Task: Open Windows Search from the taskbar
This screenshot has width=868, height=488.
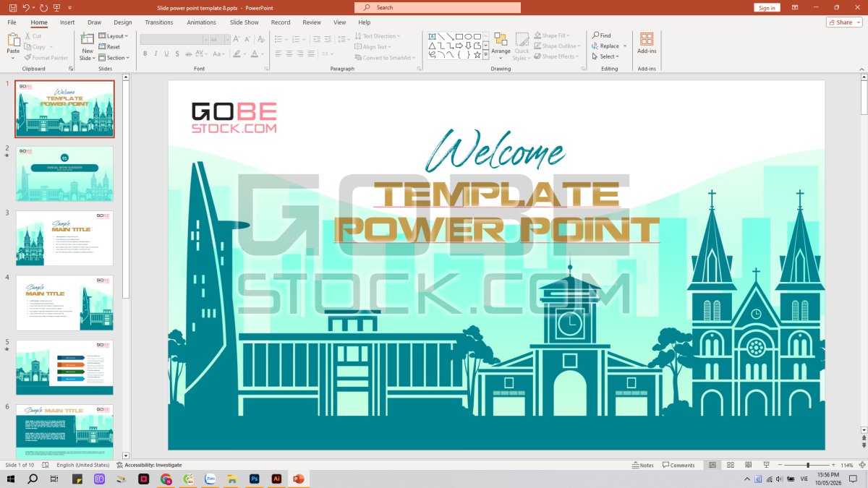Action: pyautogui.click(x=33, y=479)
